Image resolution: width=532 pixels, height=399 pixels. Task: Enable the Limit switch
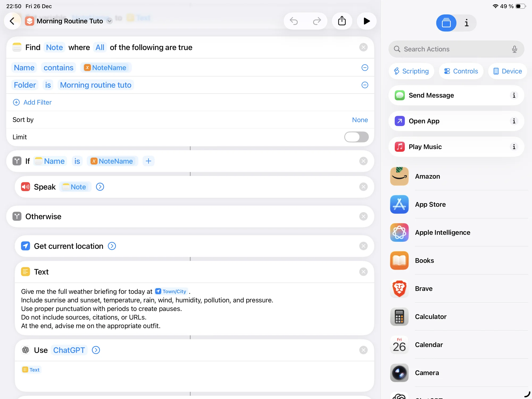click(x=356, y=137)
